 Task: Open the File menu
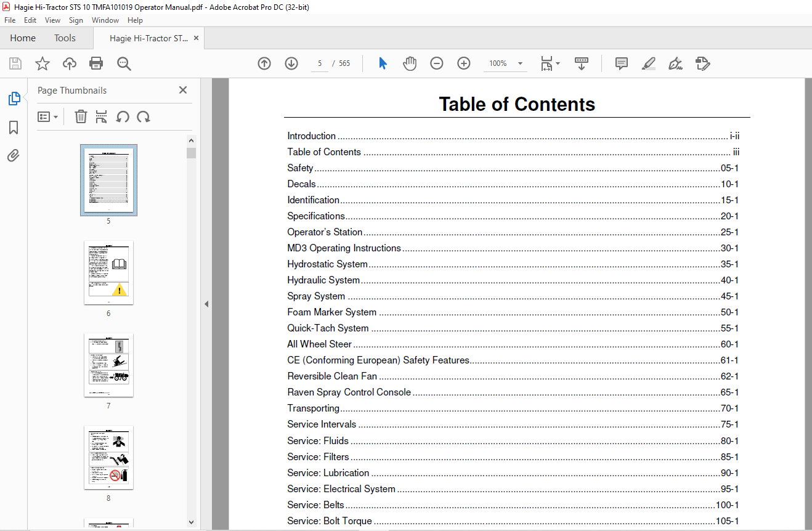10,20
